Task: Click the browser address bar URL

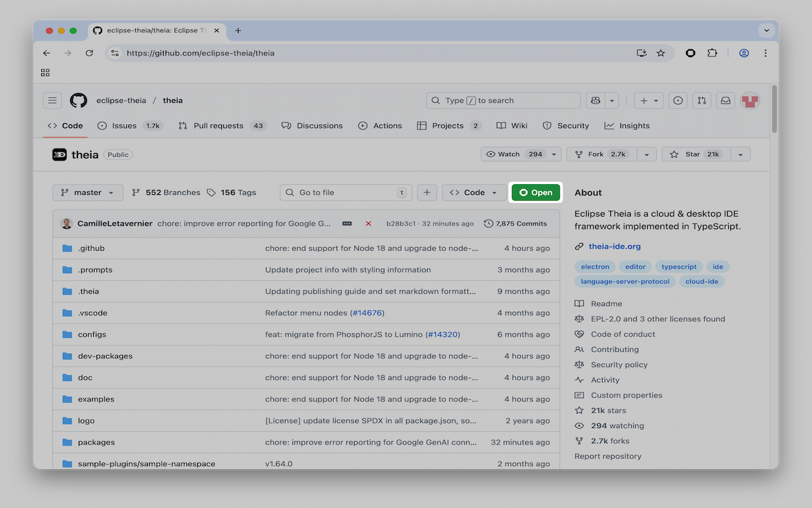Action: point(200,53)
